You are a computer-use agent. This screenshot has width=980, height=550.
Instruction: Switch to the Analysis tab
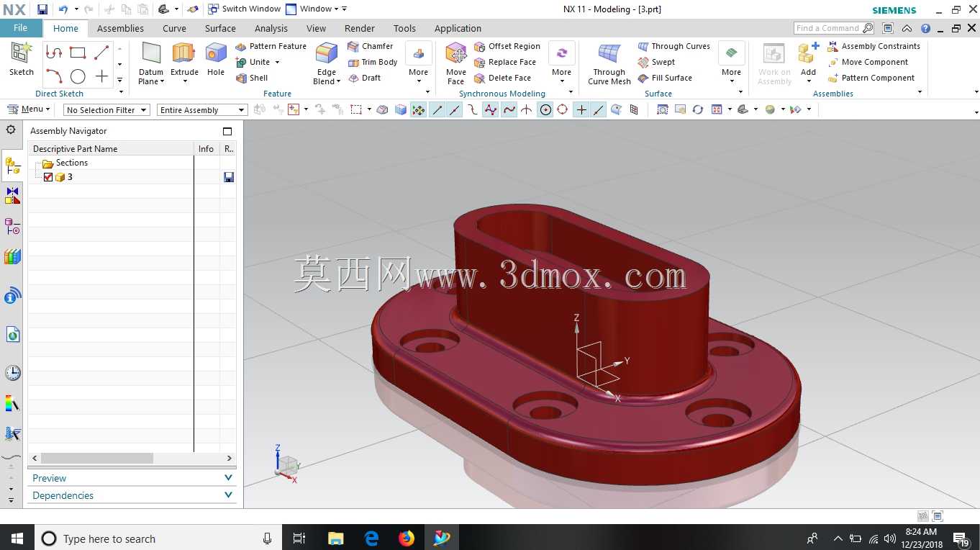click(271, 28)
